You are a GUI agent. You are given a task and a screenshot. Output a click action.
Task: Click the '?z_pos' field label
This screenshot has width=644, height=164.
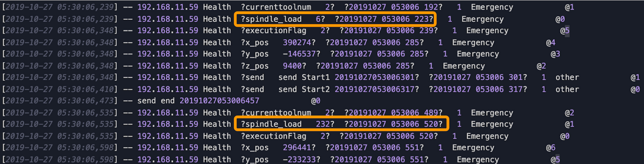click(254, 66)
